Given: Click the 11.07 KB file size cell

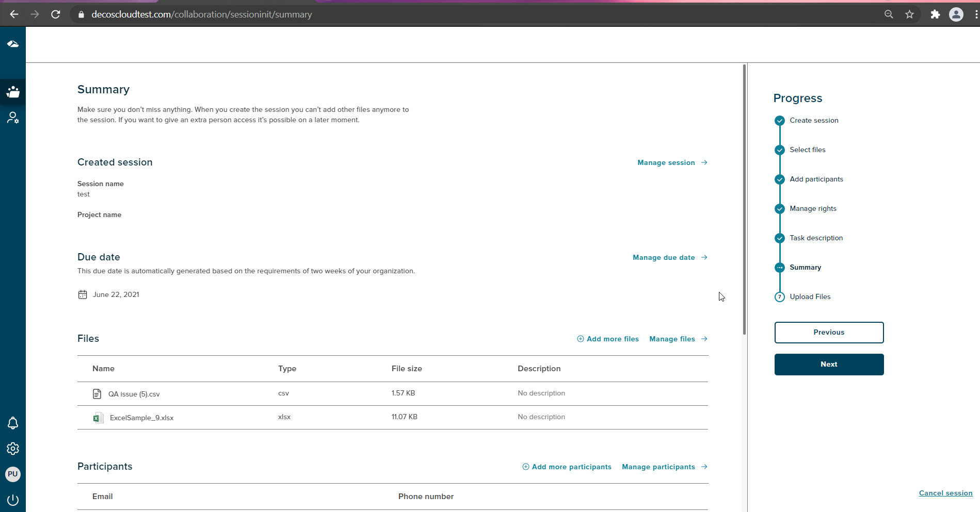Looking at the screenshot, I should (x=404, y=417).
